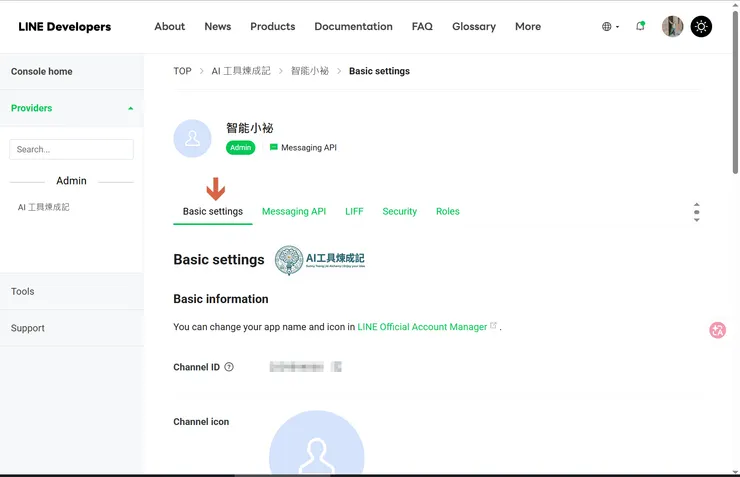
Task: Click the channel avatar beside 智能小祕
Action: pos(192,138)
